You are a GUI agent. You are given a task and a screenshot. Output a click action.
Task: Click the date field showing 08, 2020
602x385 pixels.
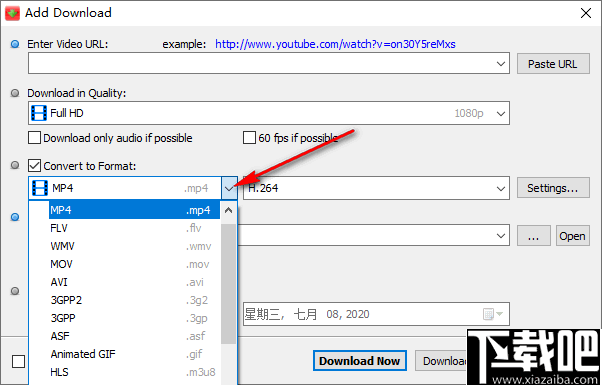point(376,314)
